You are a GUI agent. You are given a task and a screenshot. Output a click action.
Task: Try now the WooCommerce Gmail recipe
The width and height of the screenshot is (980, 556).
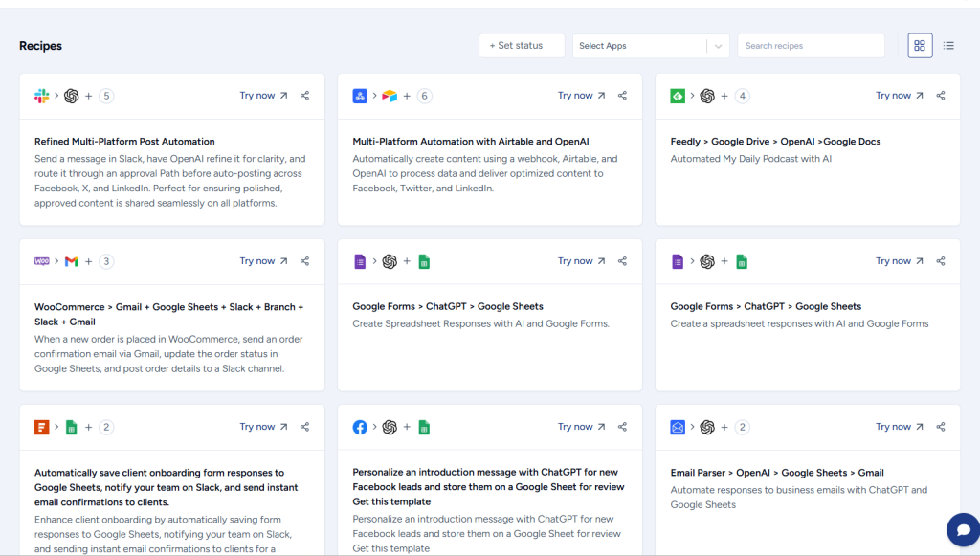pos(263,261)
